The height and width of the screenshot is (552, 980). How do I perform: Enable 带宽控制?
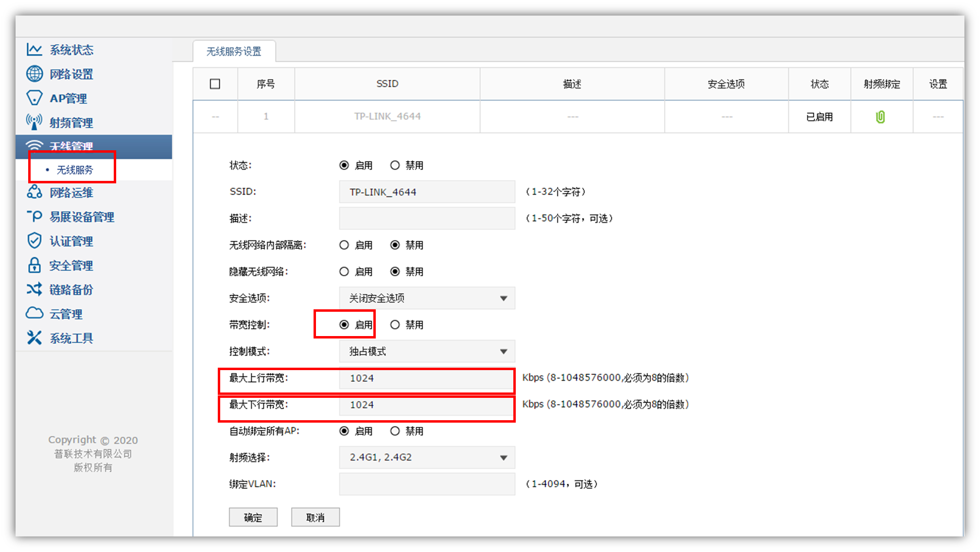point(344,324)
